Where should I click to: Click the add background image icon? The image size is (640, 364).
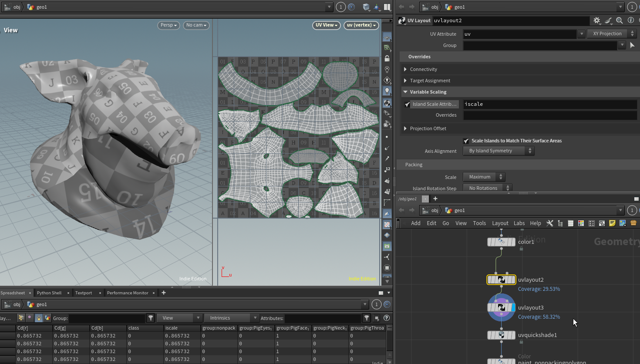(x=623, y=223)
